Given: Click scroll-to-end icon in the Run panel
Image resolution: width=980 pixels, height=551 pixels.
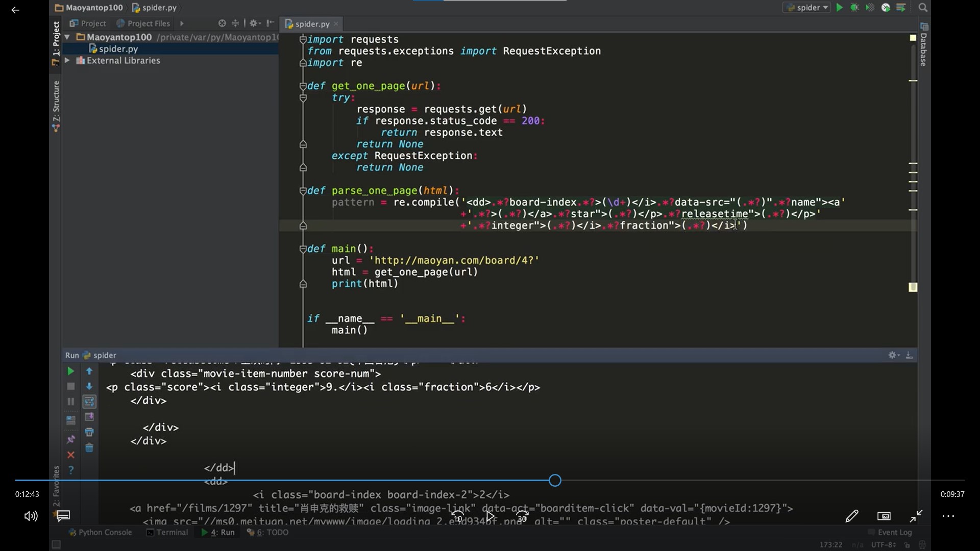Looking at the screenshot, I should [89, 417].
